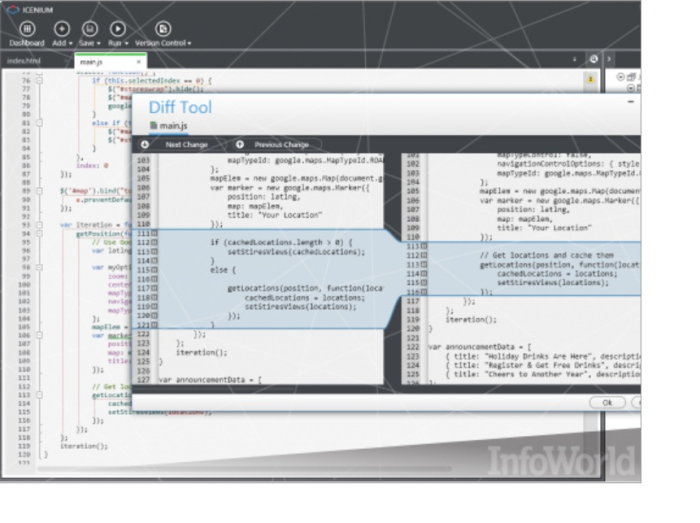The height and width of the screenshot is (523, 700).
Task: Click the "iteration();" line in the left diff
Action: point(201,353)
